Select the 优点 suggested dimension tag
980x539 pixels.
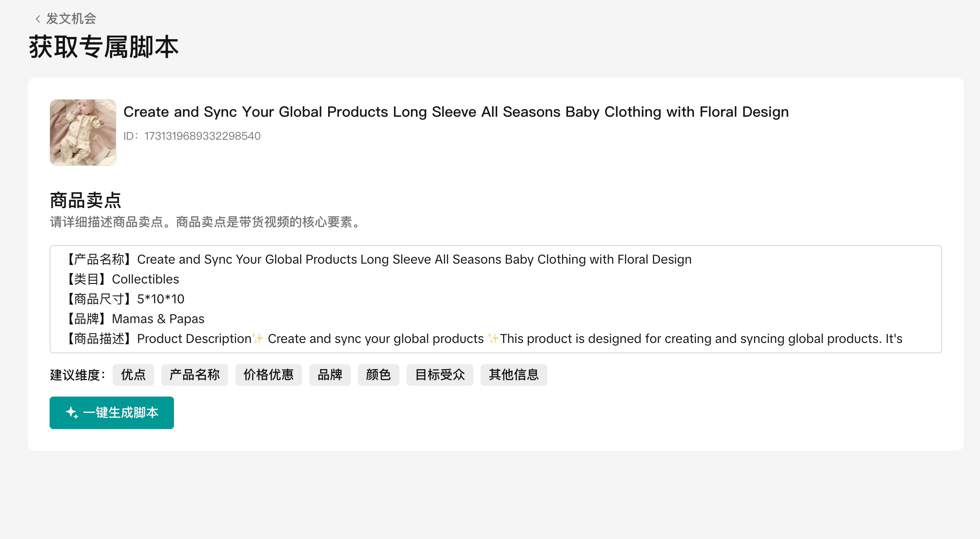[133, 375]
